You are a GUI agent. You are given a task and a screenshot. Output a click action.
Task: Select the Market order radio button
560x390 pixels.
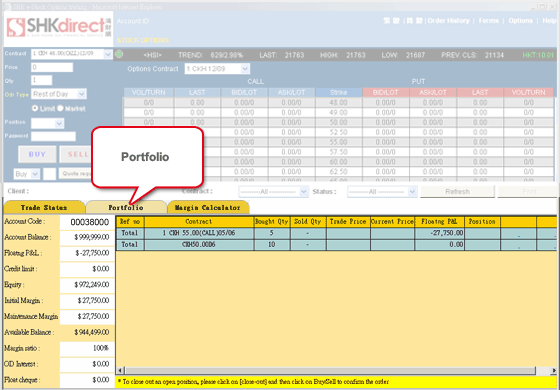pos(60,108)
